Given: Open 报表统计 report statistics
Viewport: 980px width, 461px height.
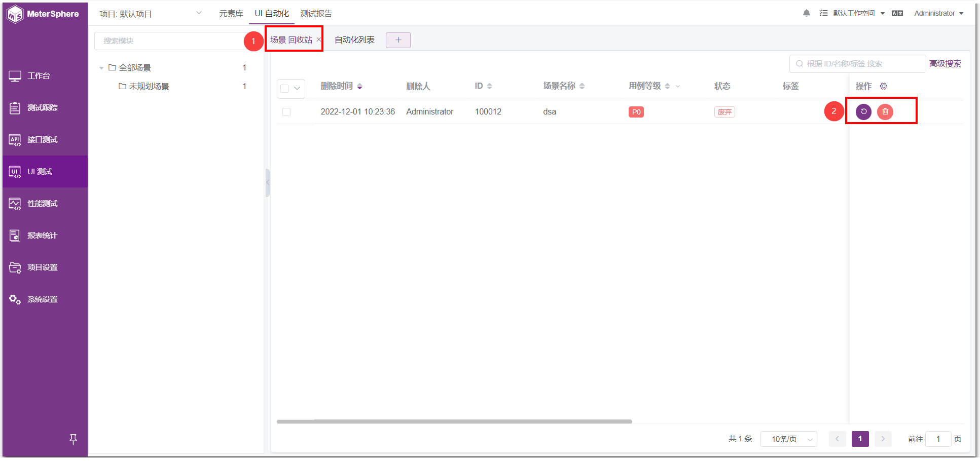Looking at the screenshot, I should 45,236.
